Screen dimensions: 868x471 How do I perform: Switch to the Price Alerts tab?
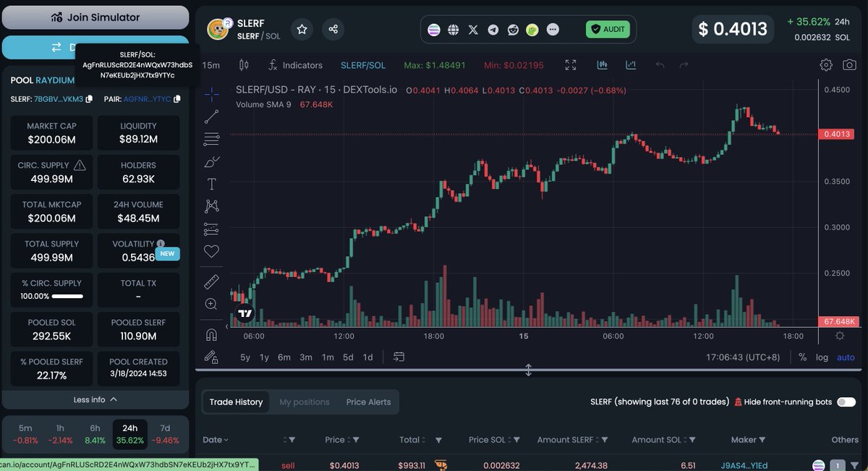pyautogui.click(x=368, y=402)
